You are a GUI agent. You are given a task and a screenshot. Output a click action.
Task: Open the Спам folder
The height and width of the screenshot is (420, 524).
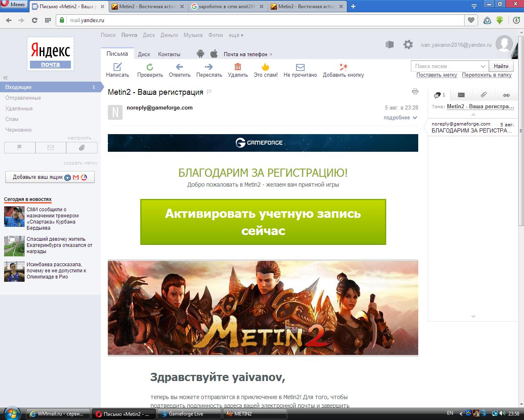point(12,119)
